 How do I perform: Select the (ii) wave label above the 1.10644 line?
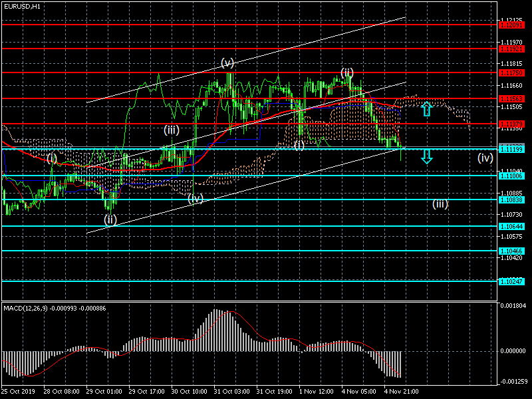tap(110, 219)
